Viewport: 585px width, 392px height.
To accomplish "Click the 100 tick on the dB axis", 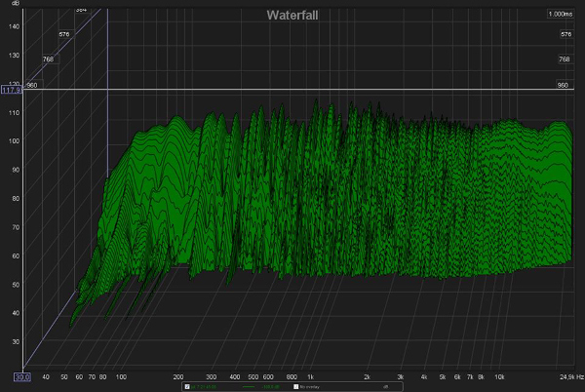I will (x=15, y=142).
